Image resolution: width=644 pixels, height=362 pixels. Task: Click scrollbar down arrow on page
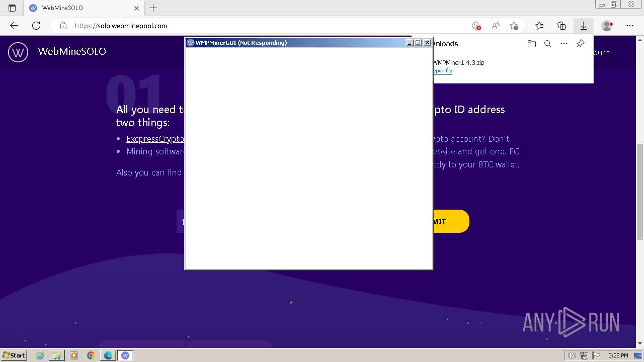[639, 344]
